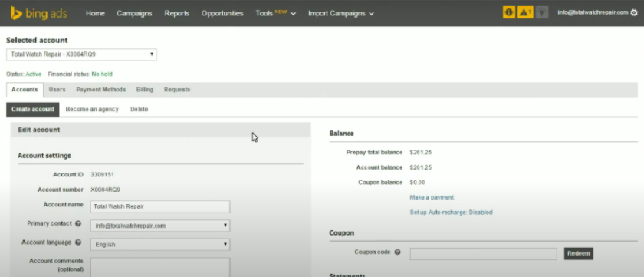Screen dimensions: 644x277
Task: Click Become an agency
Action: point(92,109)
